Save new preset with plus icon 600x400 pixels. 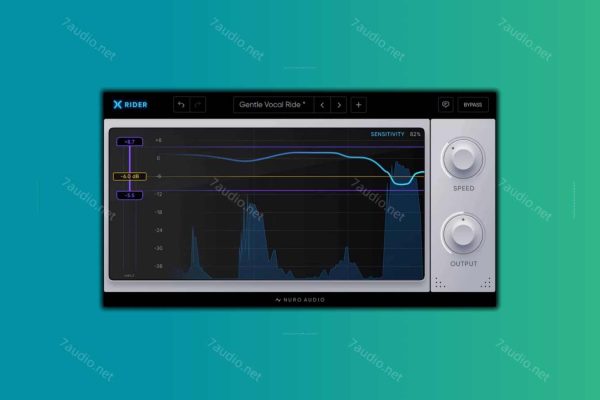359,105
